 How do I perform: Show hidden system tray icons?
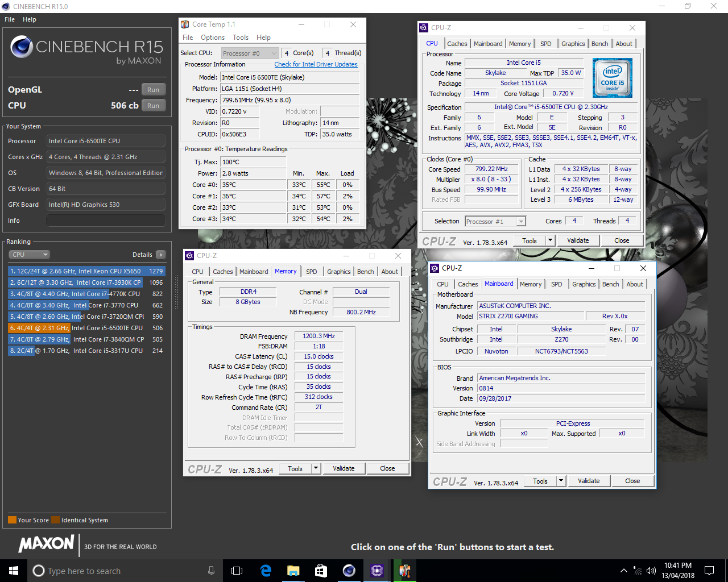(x=623, y=571)
